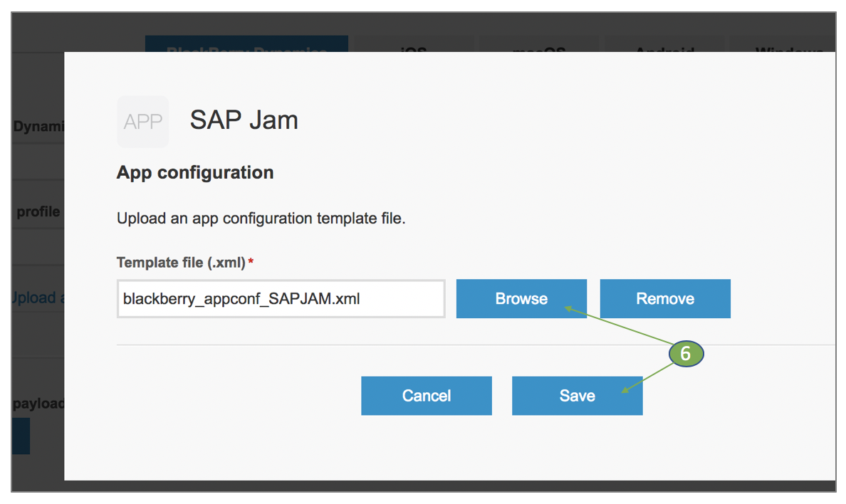Click the SAP Jam app title
This screenshot has height=504, width=846.
[244, 120]
